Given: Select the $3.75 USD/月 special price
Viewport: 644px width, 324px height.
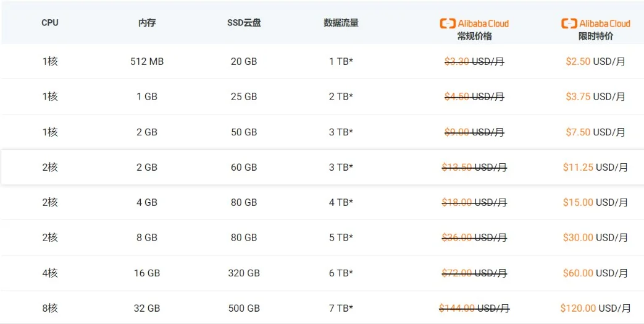Looking at the screenshot, I should (595, 97).
